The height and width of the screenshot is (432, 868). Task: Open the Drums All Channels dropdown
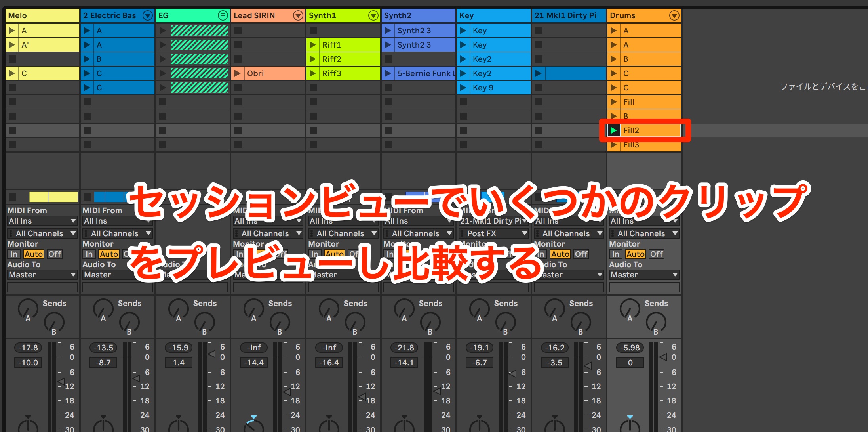tap(644, 233)
